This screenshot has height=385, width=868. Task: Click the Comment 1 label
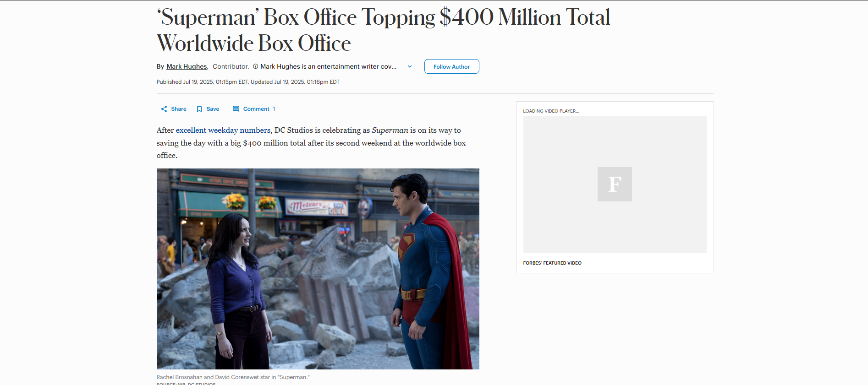(x=259, y=109)
